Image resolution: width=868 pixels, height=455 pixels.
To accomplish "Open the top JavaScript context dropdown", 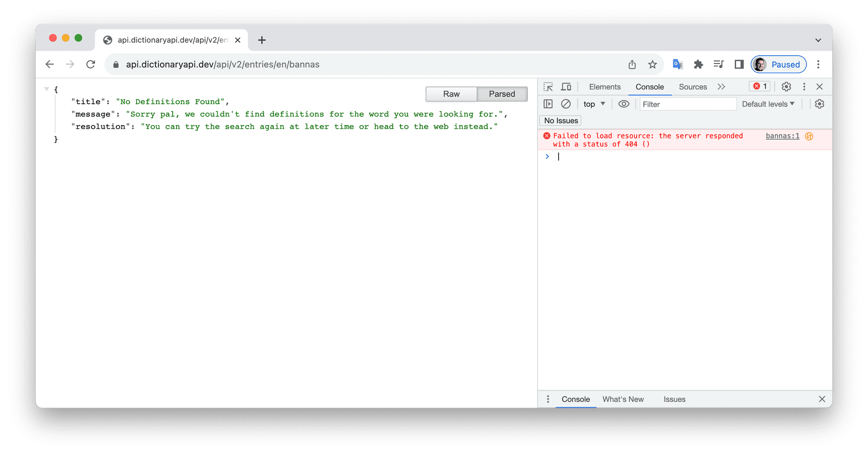I will pyautogui.click(x=594, y=104).
